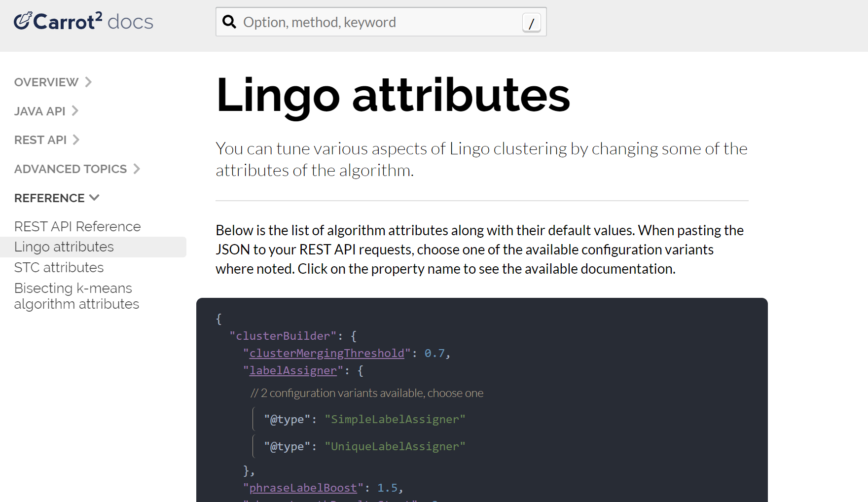Viewport: 868px width, 502px height.
Task: Choose the UniqueLabelAssigner configuration variant
Action: click(x=364, y=446)
